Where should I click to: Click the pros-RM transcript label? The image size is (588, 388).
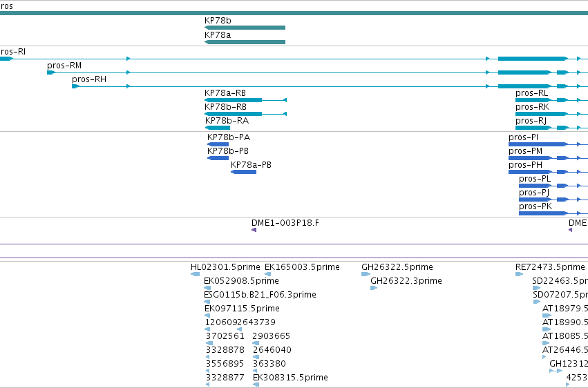(x=64, y=66)
